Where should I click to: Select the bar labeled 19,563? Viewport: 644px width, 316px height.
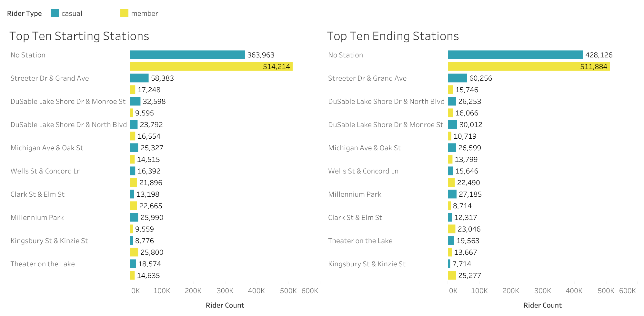(451, 241)
